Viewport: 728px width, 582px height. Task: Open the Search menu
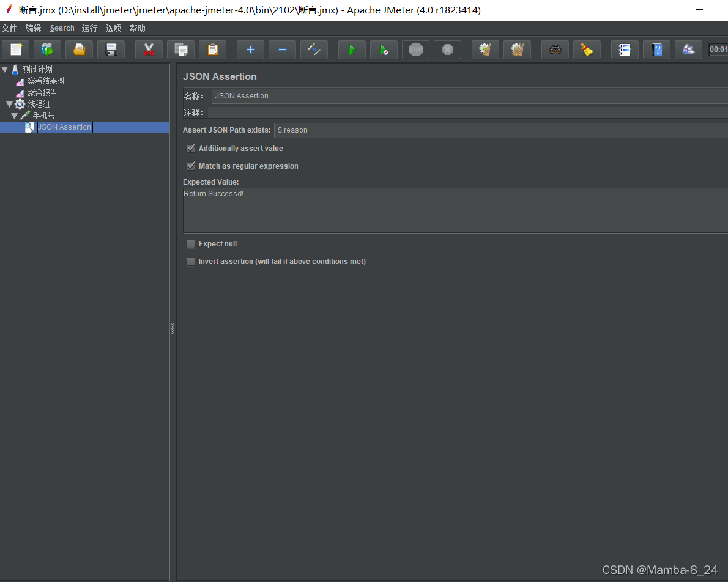coord(62,28)
